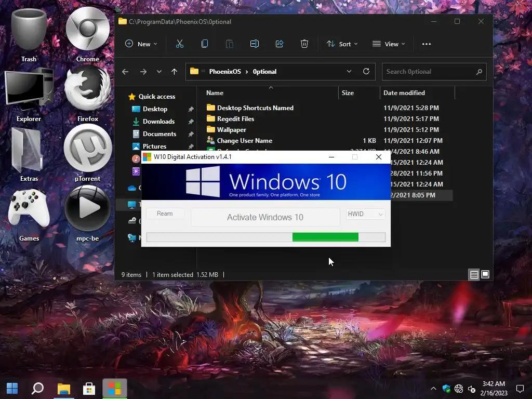Viewport: 532px width, 399px height.
Task: Select Pictures in the navigation pane
Action: (x=154, y=146)
